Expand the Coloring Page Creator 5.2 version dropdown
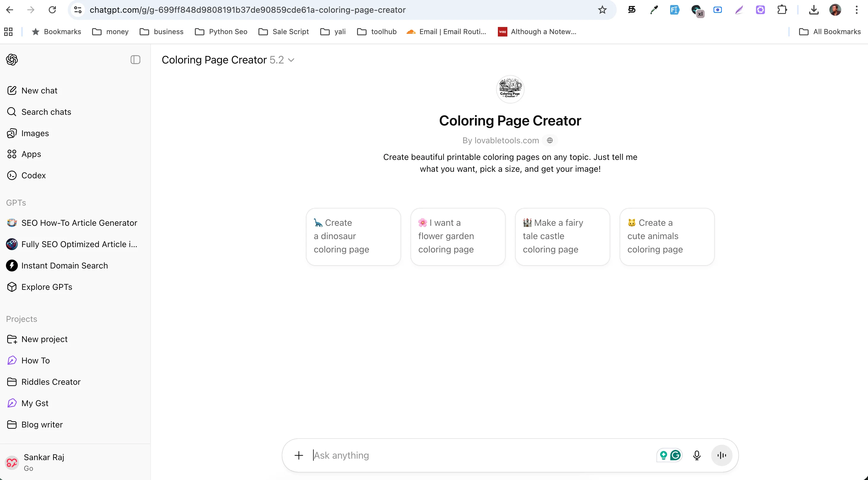This screenshot has height=480, width=868. (292, 60)
